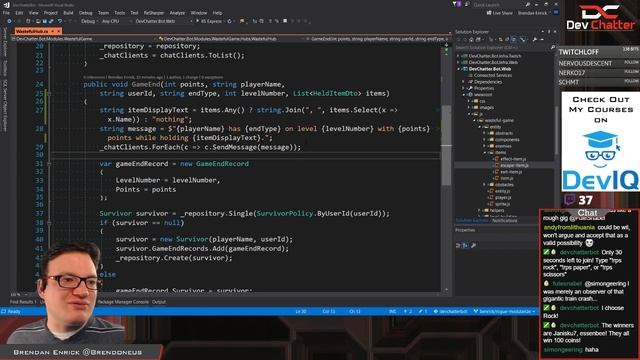Select the sprite.js file
This screenshot has width=640, height=360.
[x=502, y=204]
